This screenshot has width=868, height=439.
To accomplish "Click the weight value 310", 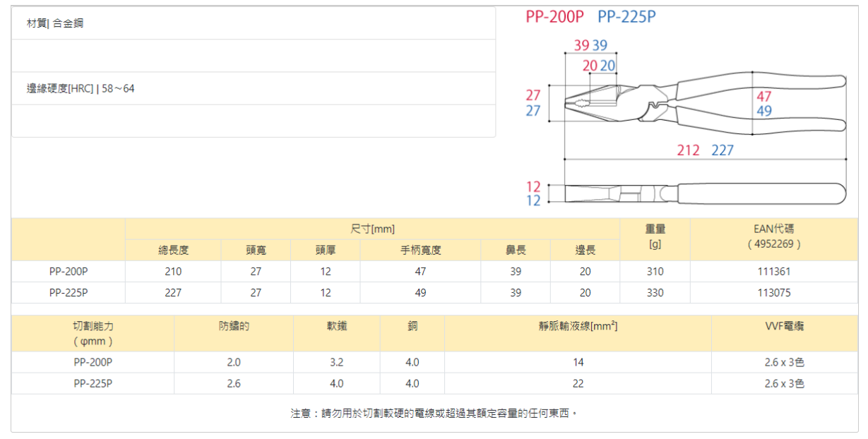I will pos(655,271).
